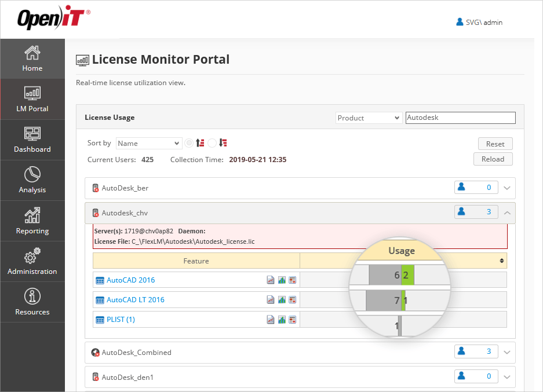Open Dashboard in the sidebar
The height and width of the screenshot is (392, 543).
32,140
